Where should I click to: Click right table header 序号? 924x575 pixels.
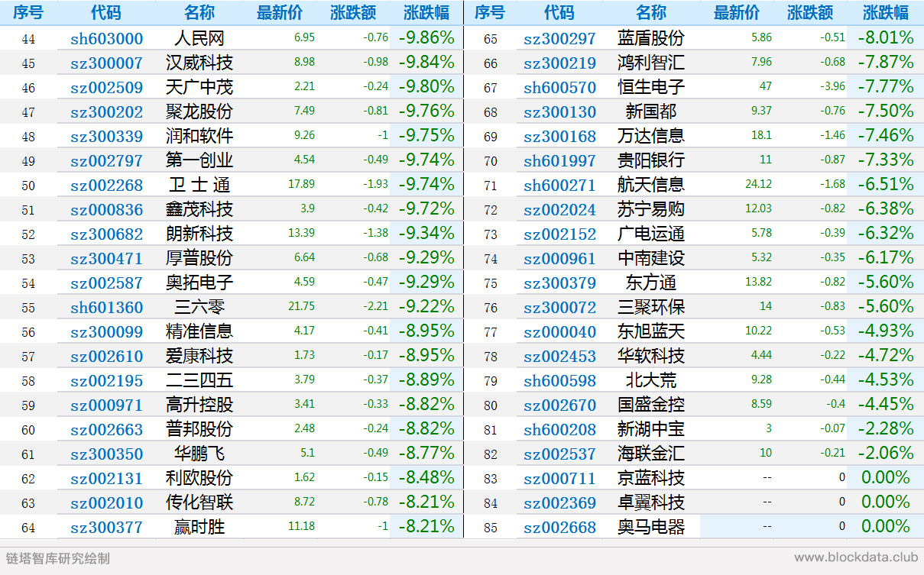coord(489,12)
